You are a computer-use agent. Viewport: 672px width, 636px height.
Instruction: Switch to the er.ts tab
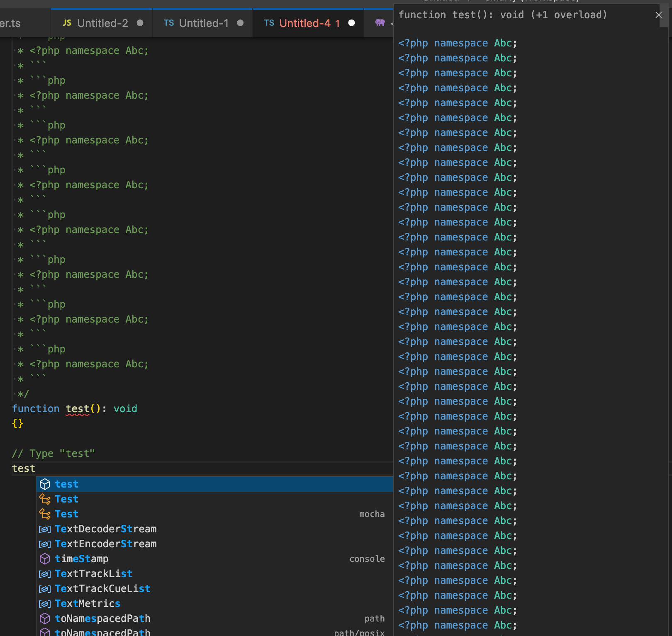tap(10, 24)
